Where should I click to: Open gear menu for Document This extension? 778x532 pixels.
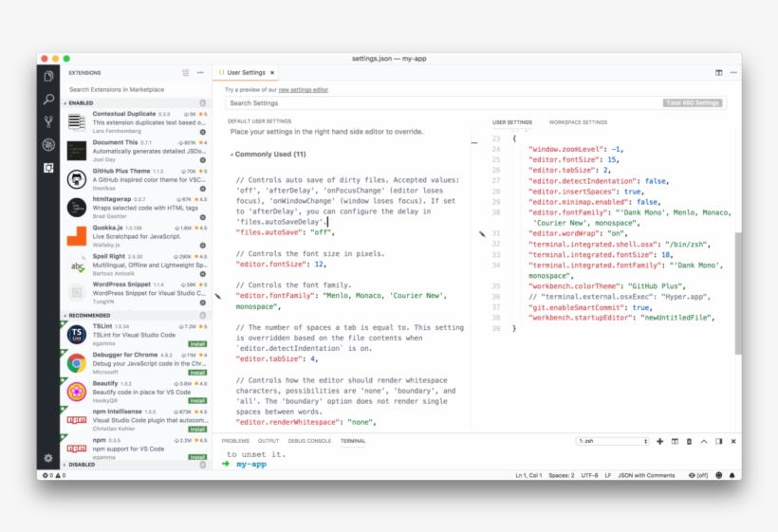click(x=202, y=160)
